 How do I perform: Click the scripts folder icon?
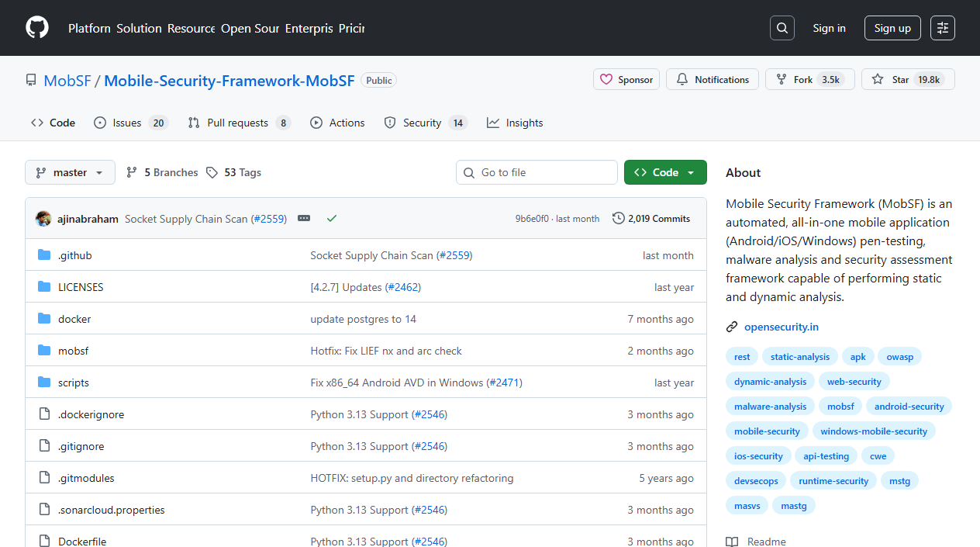click(x=44, y=383)
